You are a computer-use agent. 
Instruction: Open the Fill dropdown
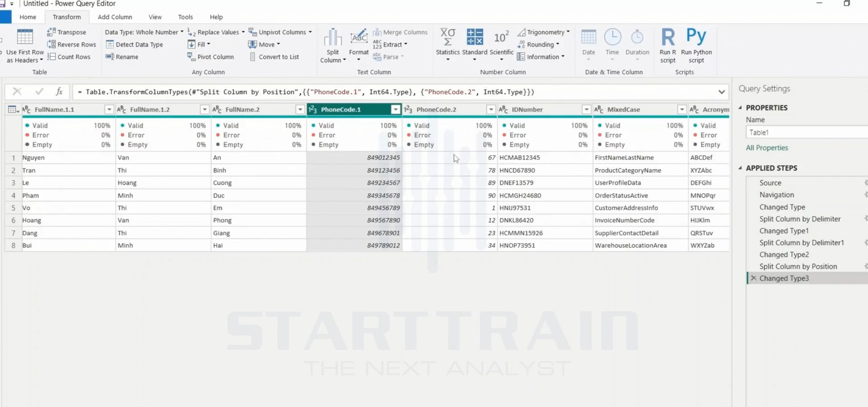[199, 44]
